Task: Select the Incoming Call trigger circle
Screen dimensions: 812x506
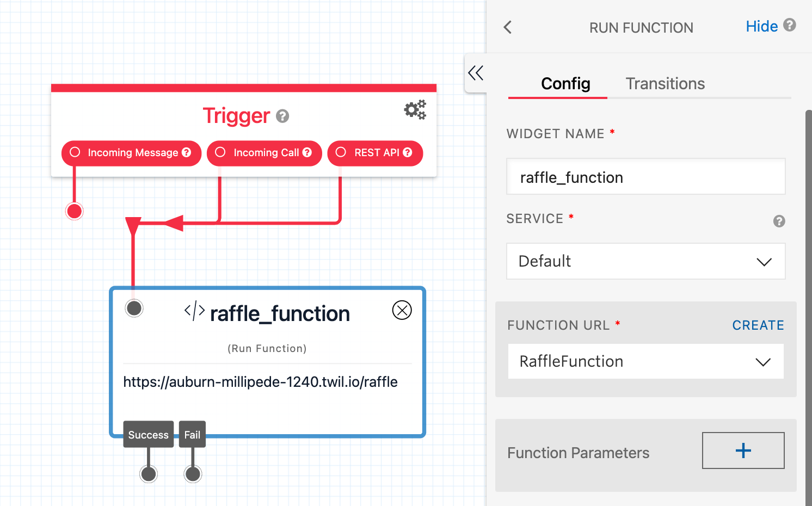Action: tap(220, 152)
